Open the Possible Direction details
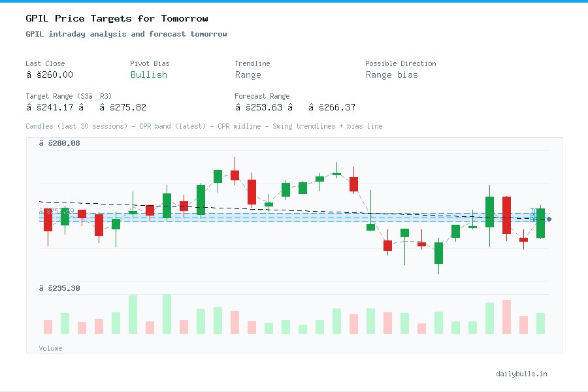 [x=400, y=63]
